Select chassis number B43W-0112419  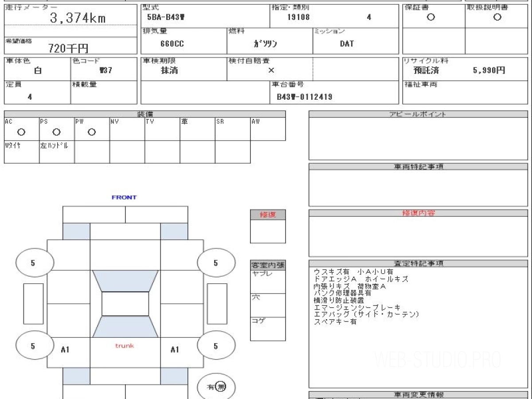(x=305, y=97)
